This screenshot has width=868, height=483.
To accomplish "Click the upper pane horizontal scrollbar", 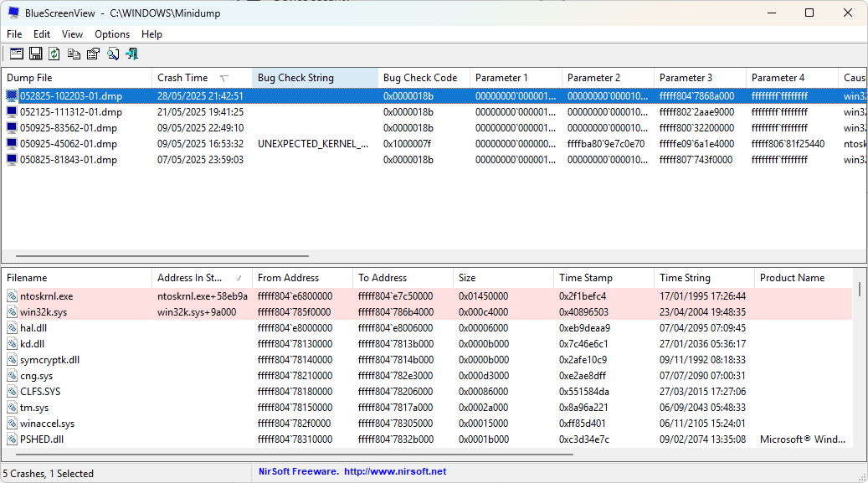I will [x=162, y=256].
